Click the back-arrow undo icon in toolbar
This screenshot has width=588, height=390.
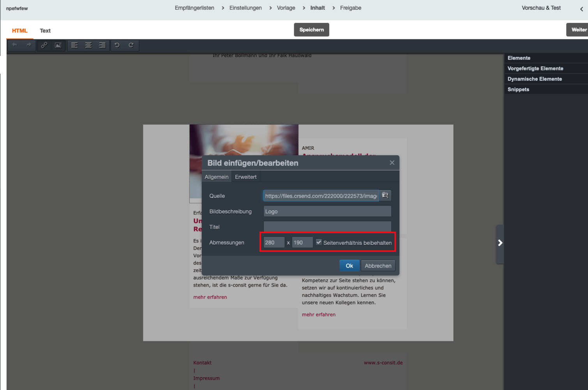pos(15,45)
